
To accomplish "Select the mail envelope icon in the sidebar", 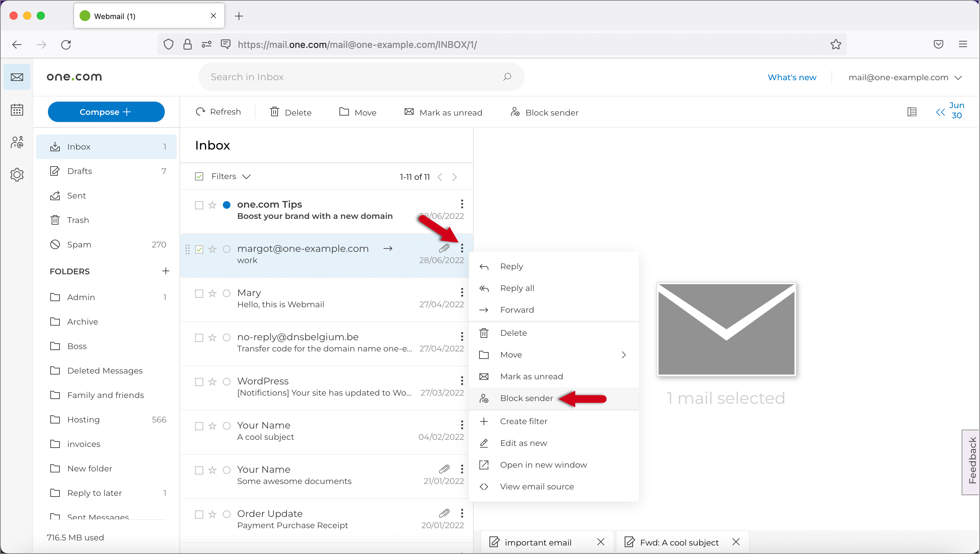I will click(x=17, y=76).
